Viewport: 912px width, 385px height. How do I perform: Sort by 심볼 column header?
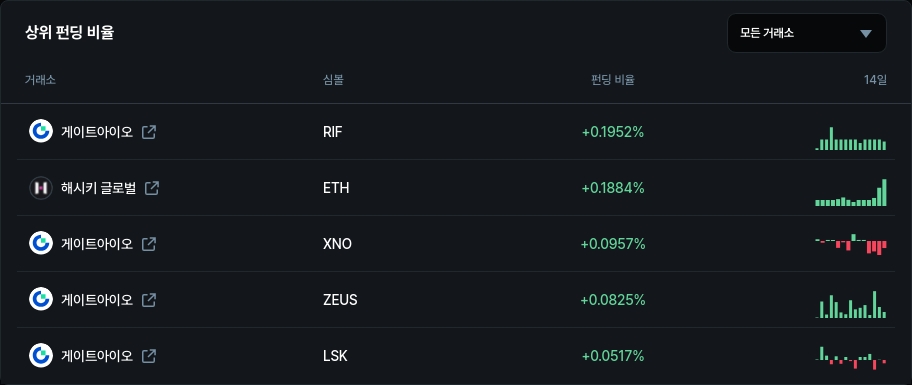(333, 80)
